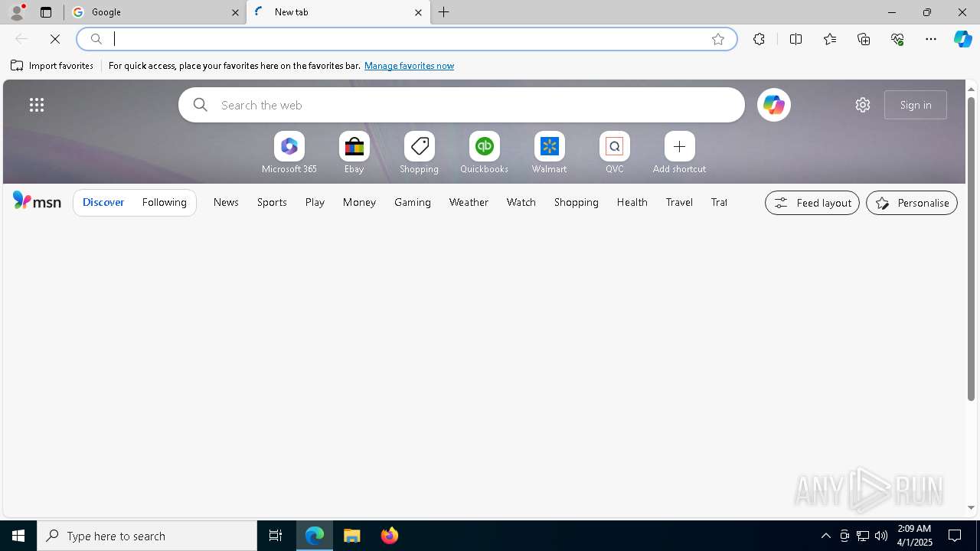The height and width of the screenshot is (551, 980).
Task: Show hidden system tray icons
Action: click(x=826, y=536)
